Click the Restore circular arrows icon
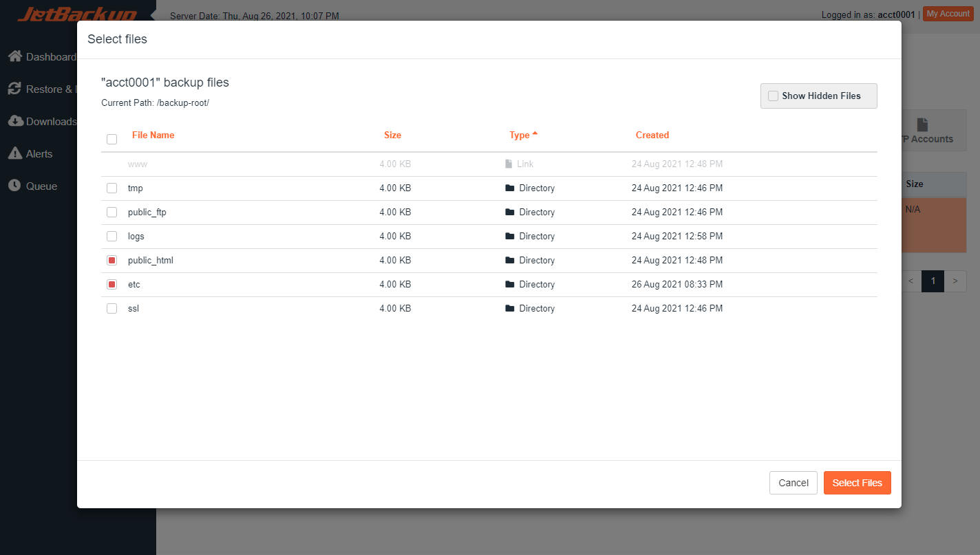The image size is (980, 555). [15, 89]
